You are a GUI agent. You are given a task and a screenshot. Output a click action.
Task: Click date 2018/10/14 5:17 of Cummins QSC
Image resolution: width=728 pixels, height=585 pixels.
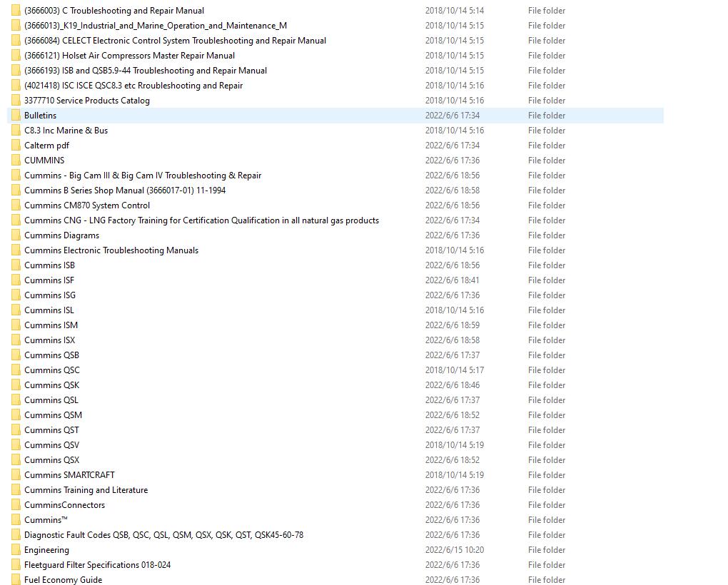[x=455, y=370]
